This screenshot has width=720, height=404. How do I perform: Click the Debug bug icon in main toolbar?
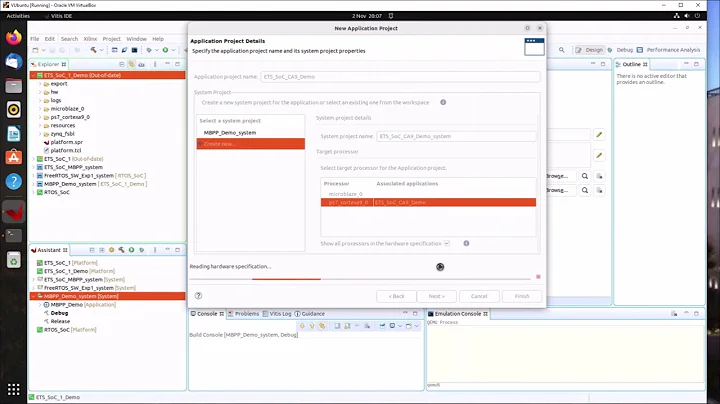(x=149, y=50)
